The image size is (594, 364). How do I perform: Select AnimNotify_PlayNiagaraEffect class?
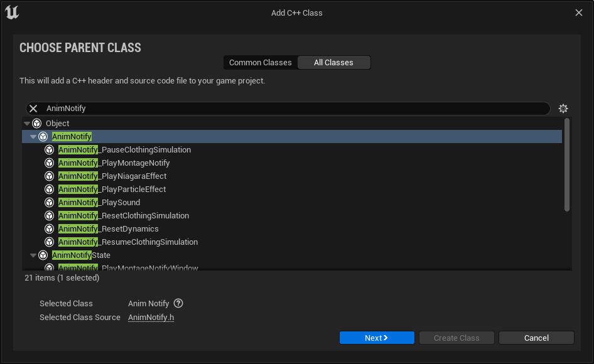[292, 176]
